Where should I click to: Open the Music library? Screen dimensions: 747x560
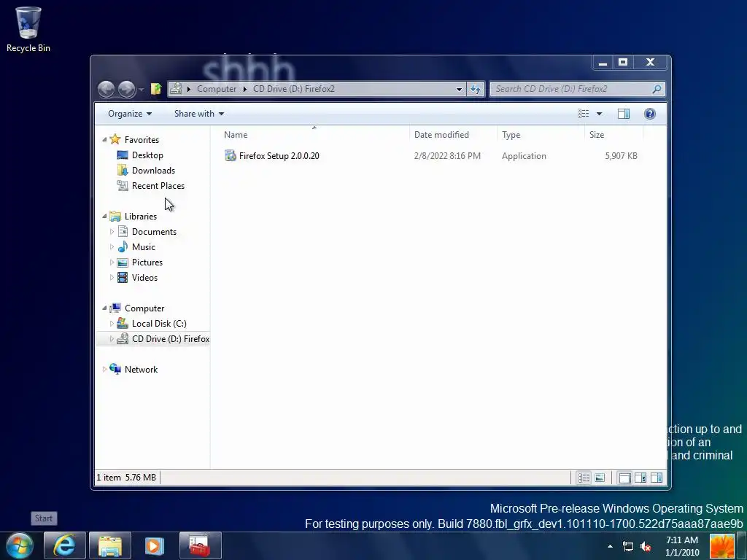[144, 246]
